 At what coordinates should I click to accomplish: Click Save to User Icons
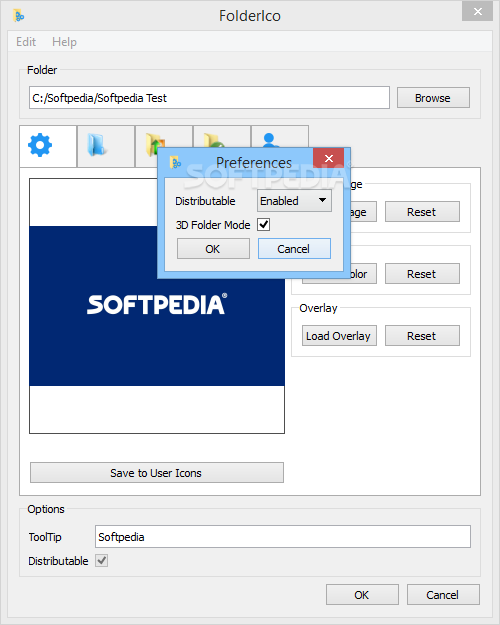[157, 473]
